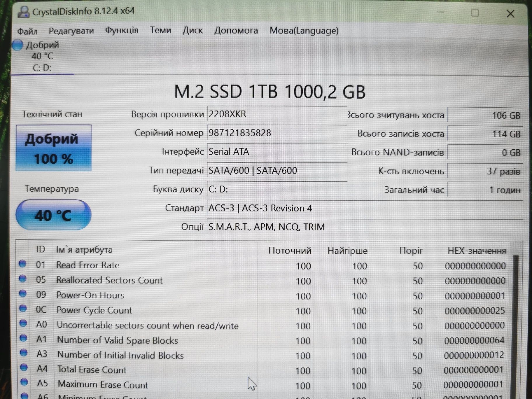Click the Добрий 100 % health status button

54,148
